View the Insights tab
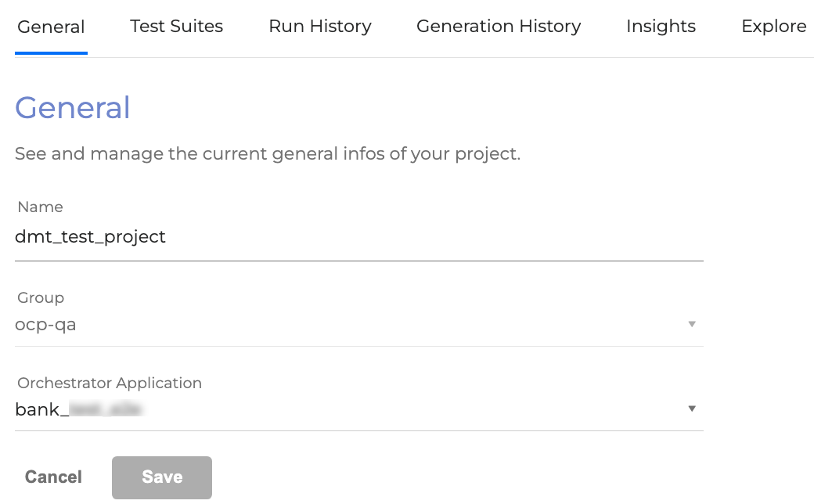The image size is (814, 504). 661,27
